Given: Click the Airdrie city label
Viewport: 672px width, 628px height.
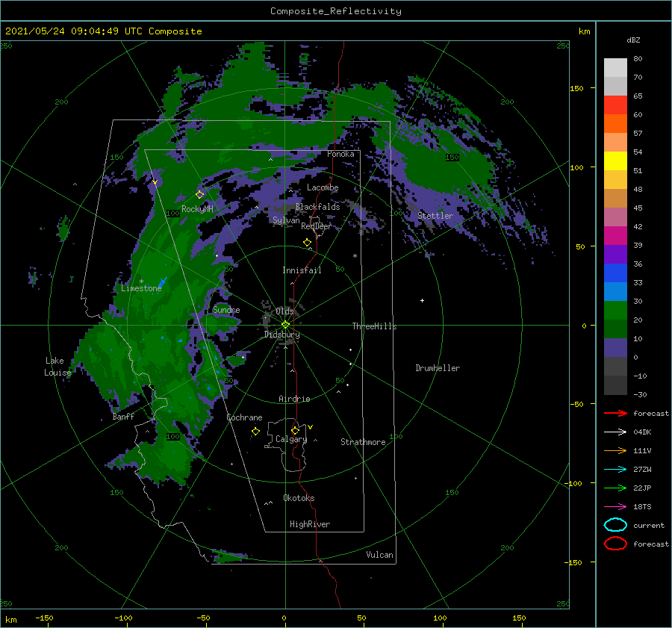Looking at the screenshot, I should tap(294, 399).
